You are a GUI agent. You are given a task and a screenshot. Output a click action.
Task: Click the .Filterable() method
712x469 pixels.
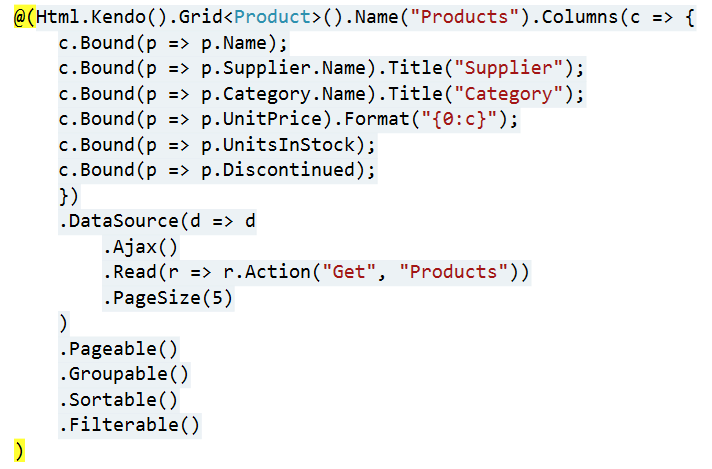click(x=129, y=425)
